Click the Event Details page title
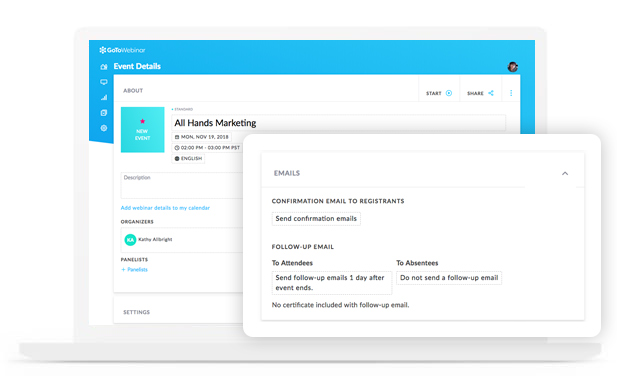 click(137, 66)
